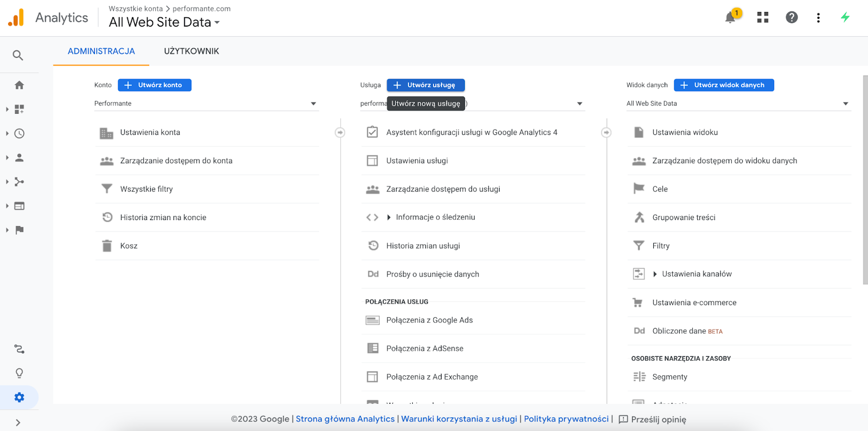Image resolution: width=868 pixels, height=431 pixels.
Task: Expand the Home sidebar Customization arrow
Action: pos(7,109)
